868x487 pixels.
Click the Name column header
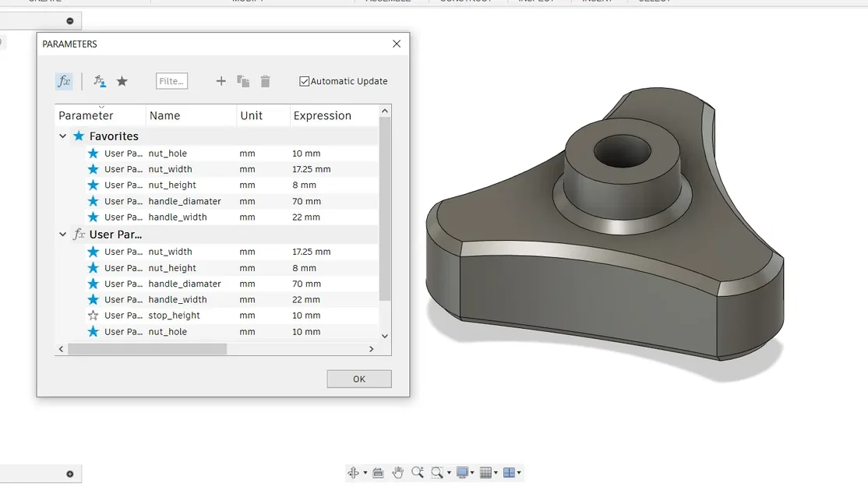click(164, 115)
